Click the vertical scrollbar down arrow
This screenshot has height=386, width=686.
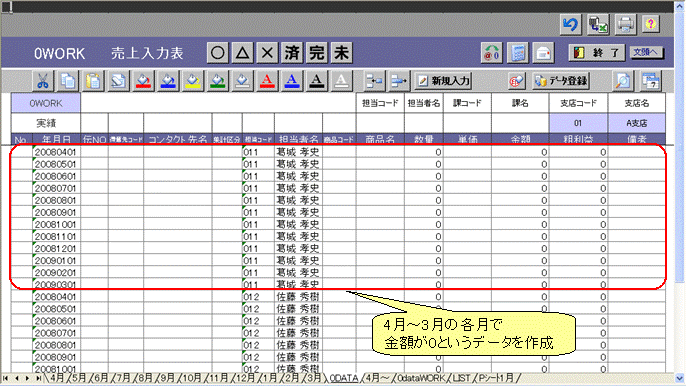tap(680, 378)
